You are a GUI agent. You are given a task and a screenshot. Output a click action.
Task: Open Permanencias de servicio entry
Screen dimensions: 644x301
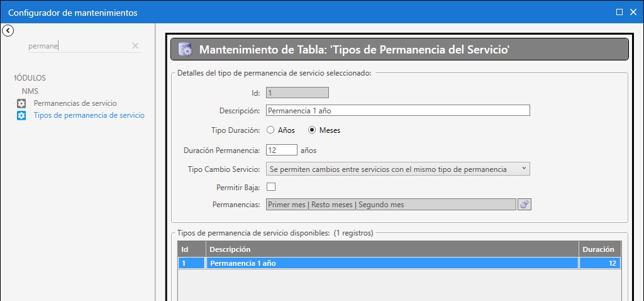75,103
